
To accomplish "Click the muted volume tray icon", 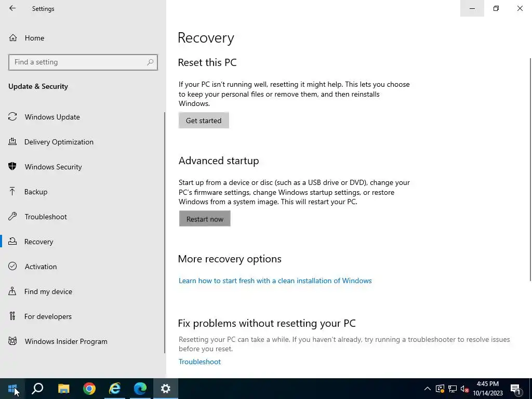I will tap(465, 389).
